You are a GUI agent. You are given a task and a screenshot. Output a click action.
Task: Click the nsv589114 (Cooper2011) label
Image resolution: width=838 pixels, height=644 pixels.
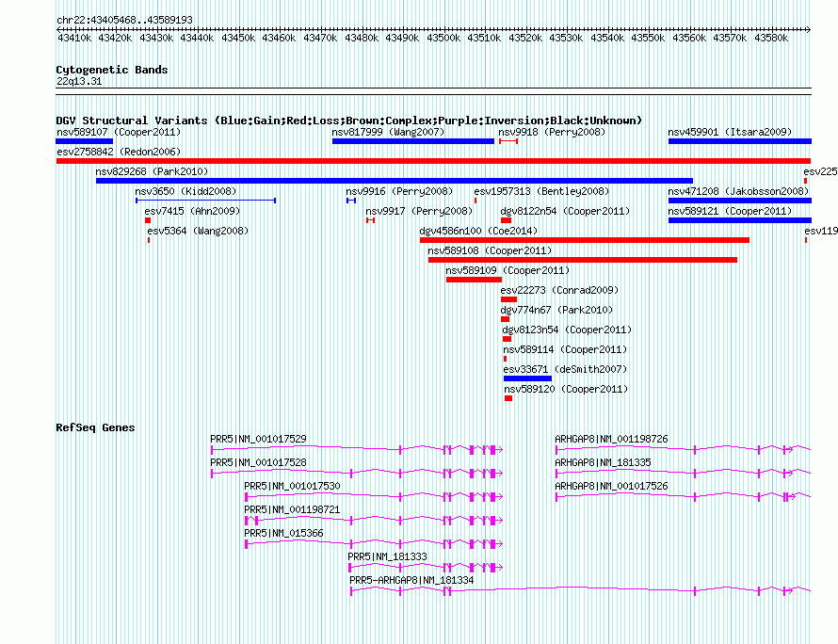pyautogui.click(x=565, y=349)
